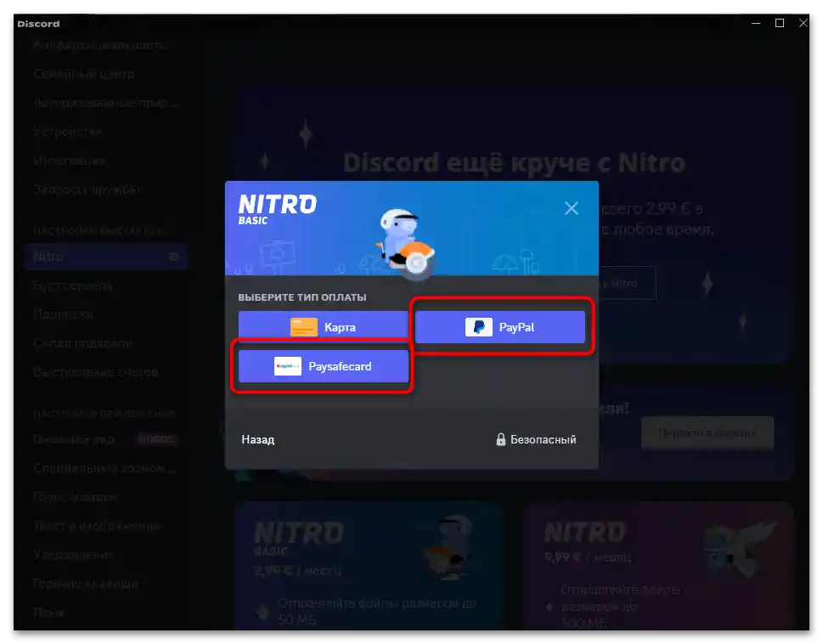Open Устройства in the sidebar
The image size is (823, 644).
(68, 132)
